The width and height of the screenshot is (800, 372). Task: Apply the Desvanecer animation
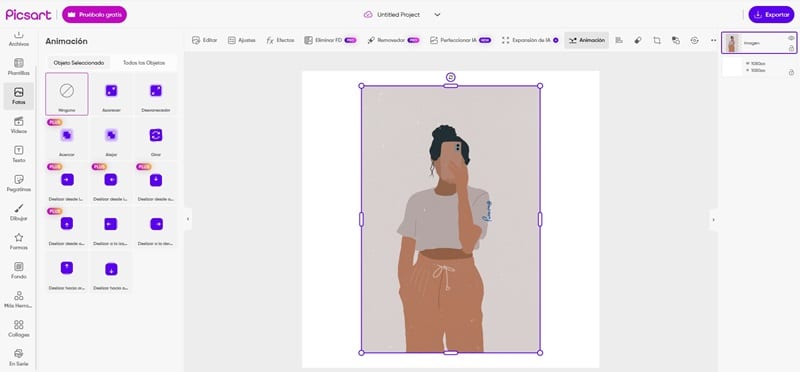coord(156,94)
